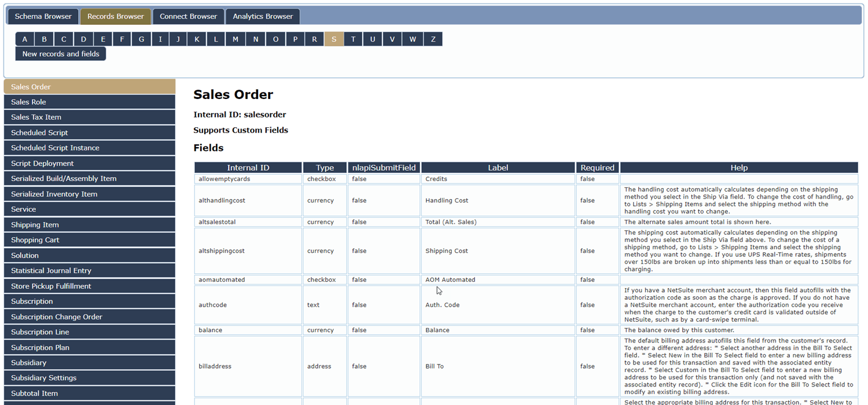This screenshot has width=868, height=405.
Task: Open the Solution record
Action: [90, 255]
